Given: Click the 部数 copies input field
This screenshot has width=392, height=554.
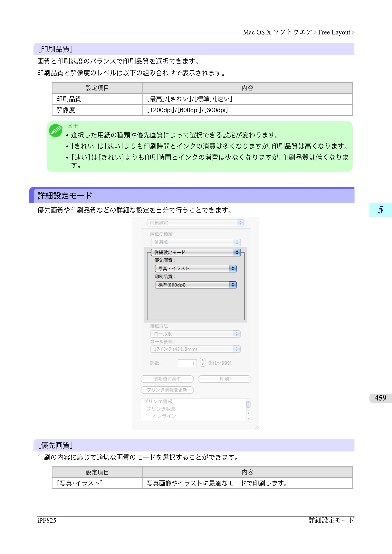Looking at the screenshot, I should pyautogui.click(x=187, y=363).
